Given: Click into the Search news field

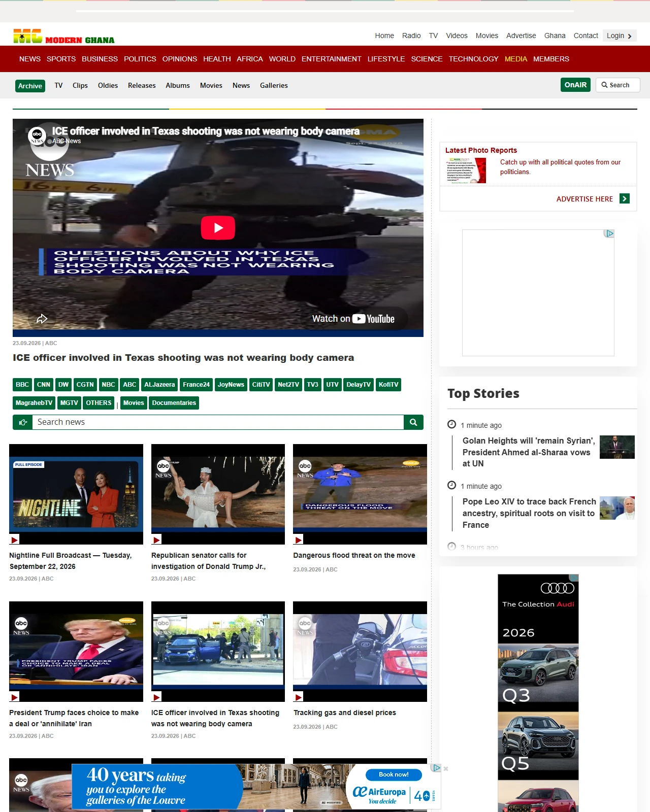Looking at the screenshot, I should click(x=218, y=422).
